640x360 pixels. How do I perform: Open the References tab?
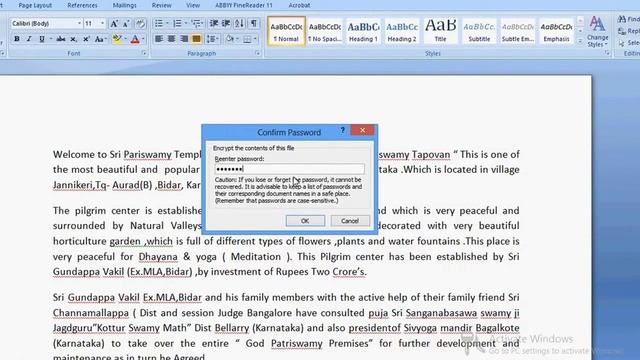pyautogui.click(x=82, y=5)
